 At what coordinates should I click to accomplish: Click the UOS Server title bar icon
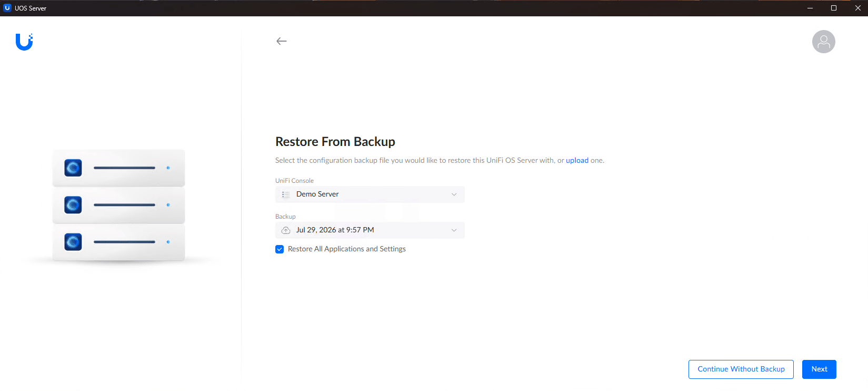click(x=7, y=8)
